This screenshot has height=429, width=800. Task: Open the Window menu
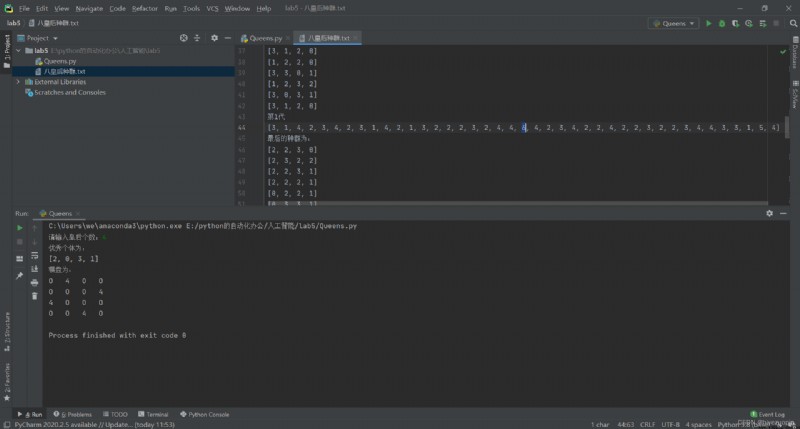[237, 9]
